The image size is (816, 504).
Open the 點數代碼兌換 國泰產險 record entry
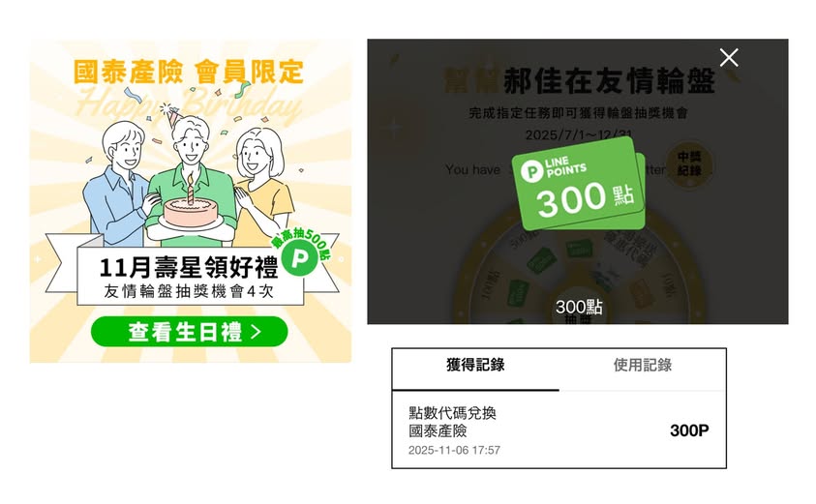[559, 430]
